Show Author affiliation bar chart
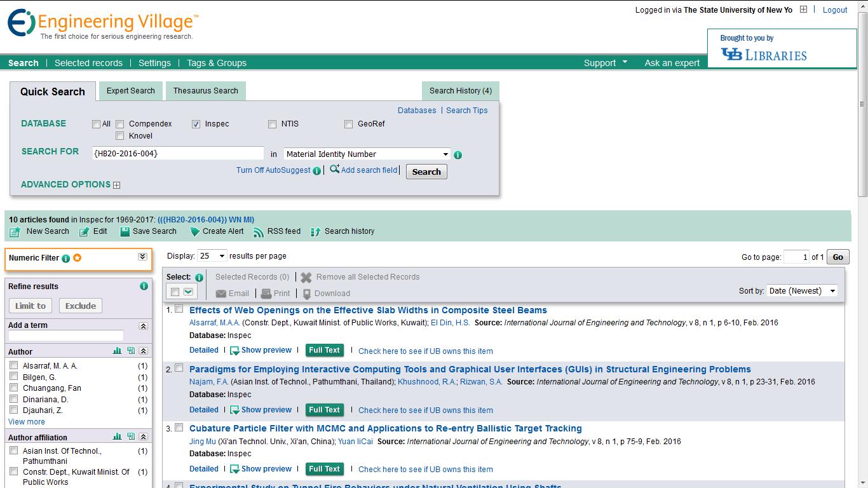 tap(117, 437)
